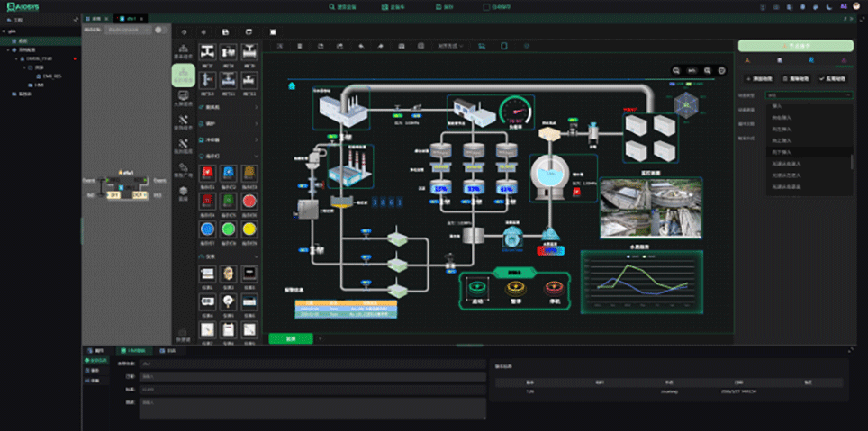
Task: Toggle dark mode moon icon
Action: 829,7
